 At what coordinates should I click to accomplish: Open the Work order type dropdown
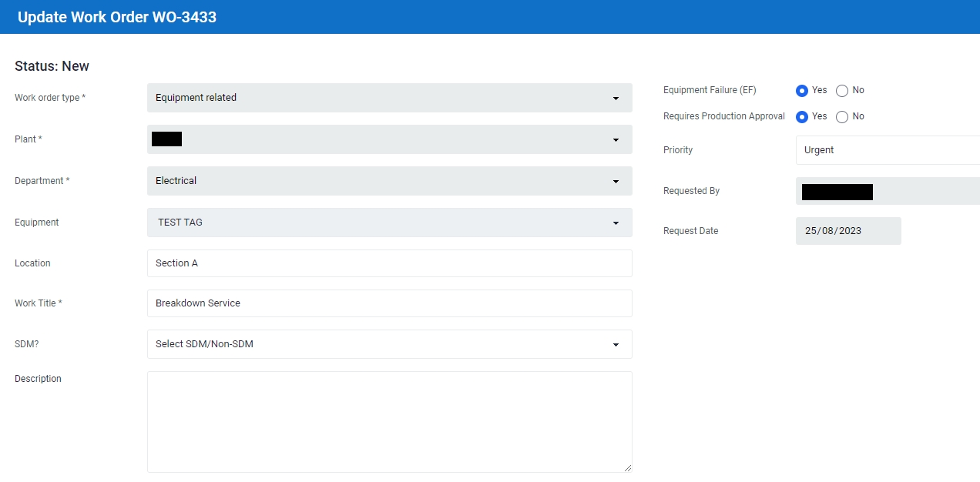point(389,98)
